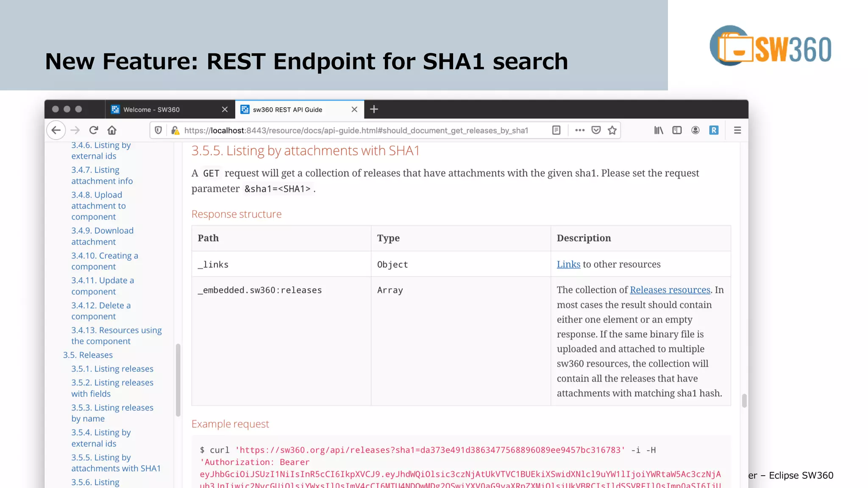Click the 'Path' column header

281,238
